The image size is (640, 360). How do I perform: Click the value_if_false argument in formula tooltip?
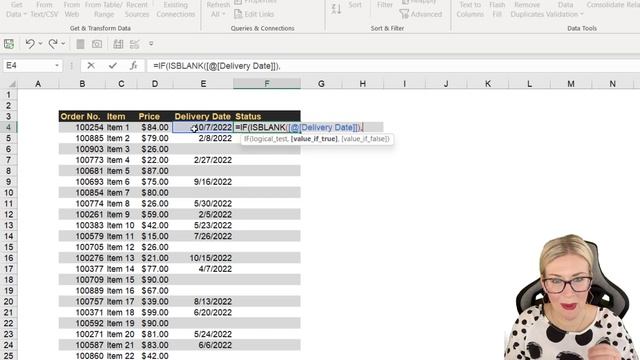pyautogui.click(x=365, y=139)
